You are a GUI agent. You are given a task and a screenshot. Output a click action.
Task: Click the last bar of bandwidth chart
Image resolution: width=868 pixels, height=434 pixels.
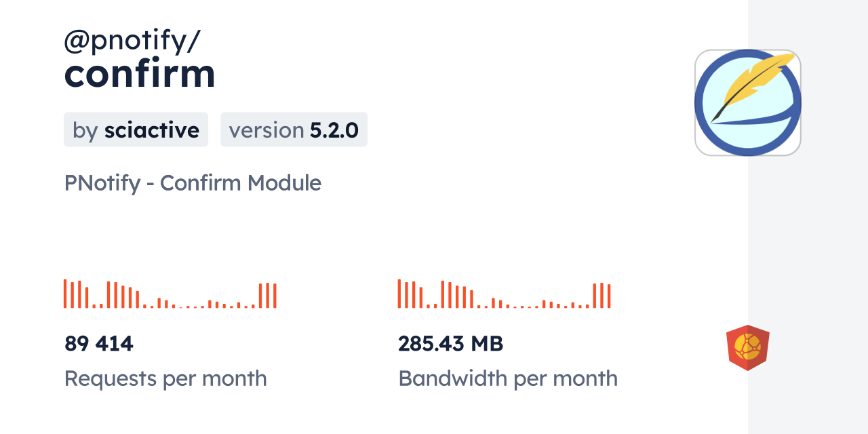tap(609, 296)
